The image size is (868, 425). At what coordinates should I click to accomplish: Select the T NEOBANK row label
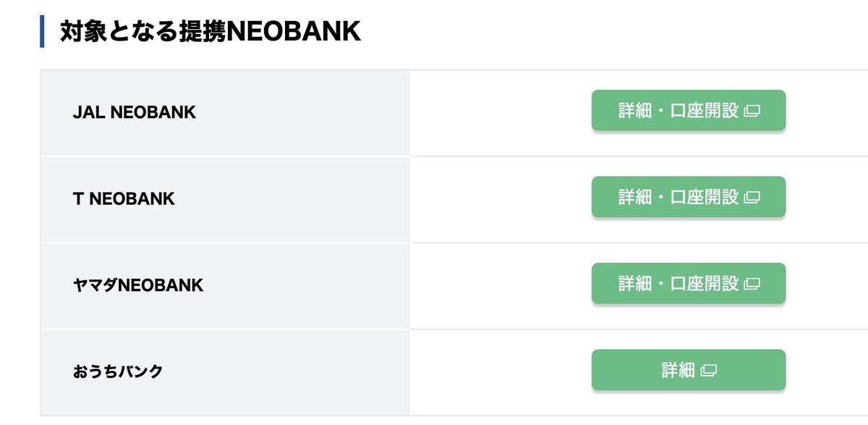tap(124, 198)
